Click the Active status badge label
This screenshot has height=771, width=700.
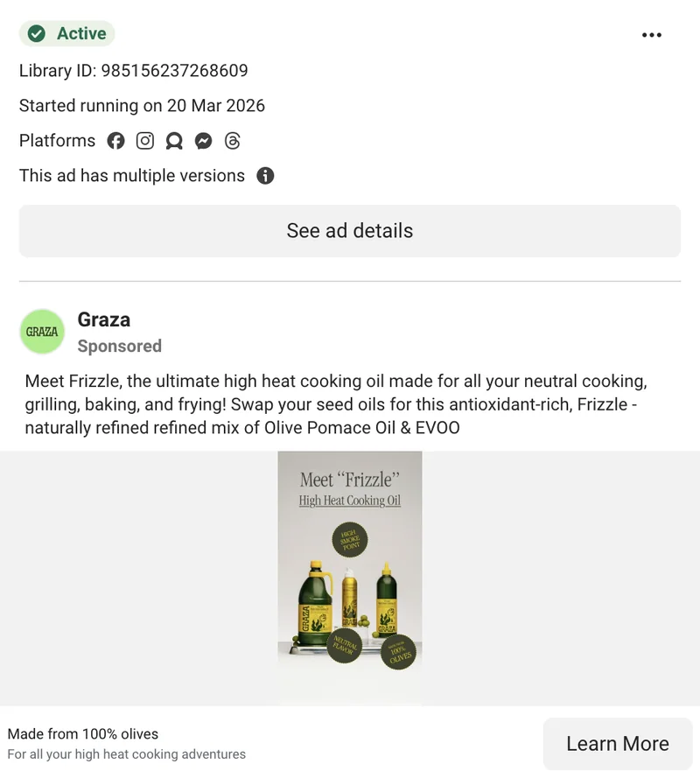click(x=81, y=34)
